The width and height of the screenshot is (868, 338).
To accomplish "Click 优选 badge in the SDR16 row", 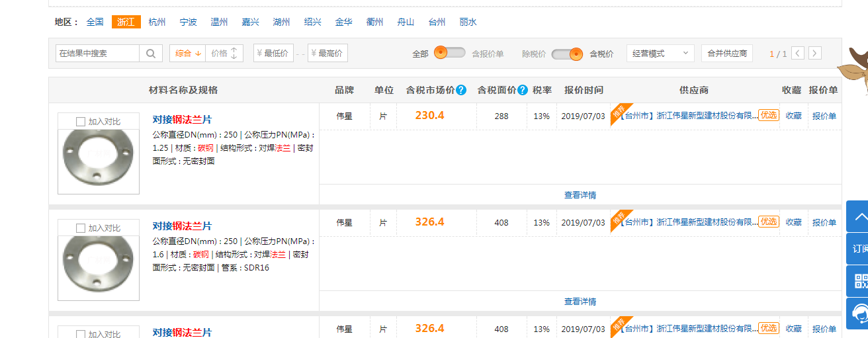I will point(768,222).
